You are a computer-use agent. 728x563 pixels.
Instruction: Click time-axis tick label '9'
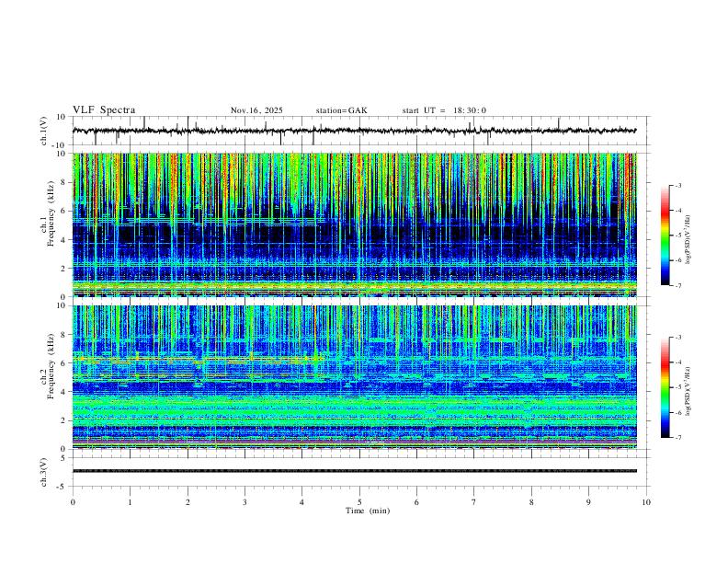click(588, 502)
